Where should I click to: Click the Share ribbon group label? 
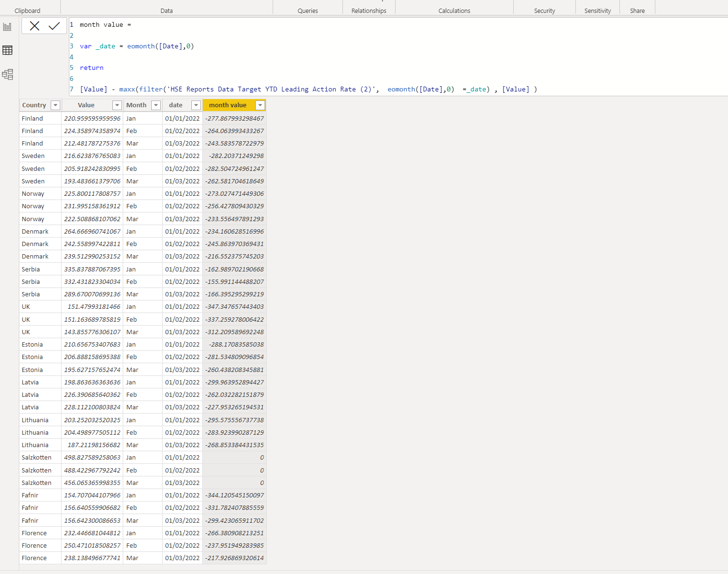637,11
